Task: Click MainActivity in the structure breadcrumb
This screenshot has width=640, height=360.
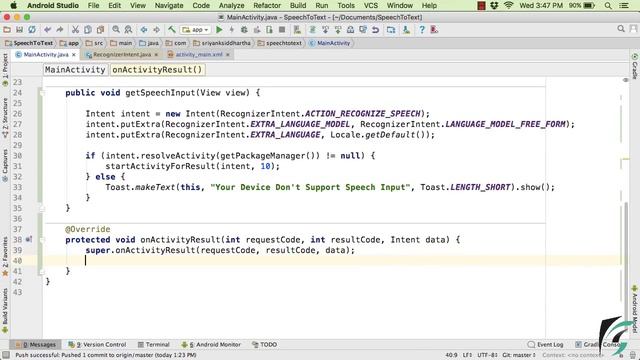Action: coord(75,70)
